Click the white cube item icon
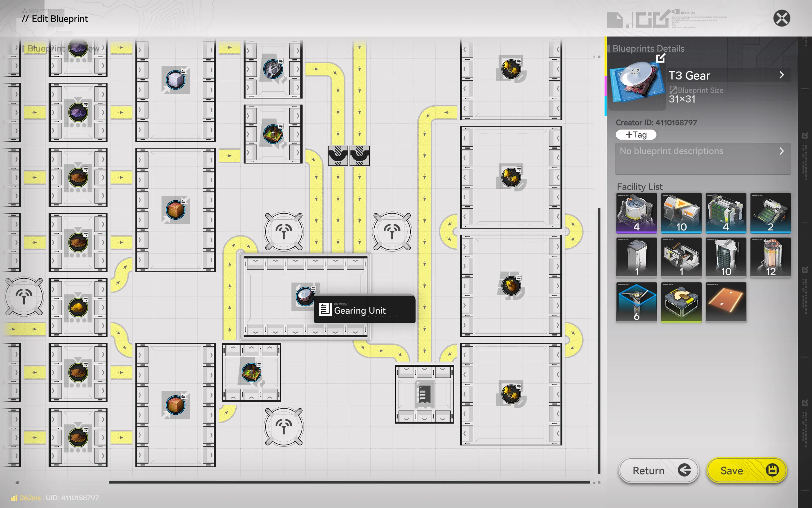The height and width of the screenshot is (508, 812). [x=175, y=80]
